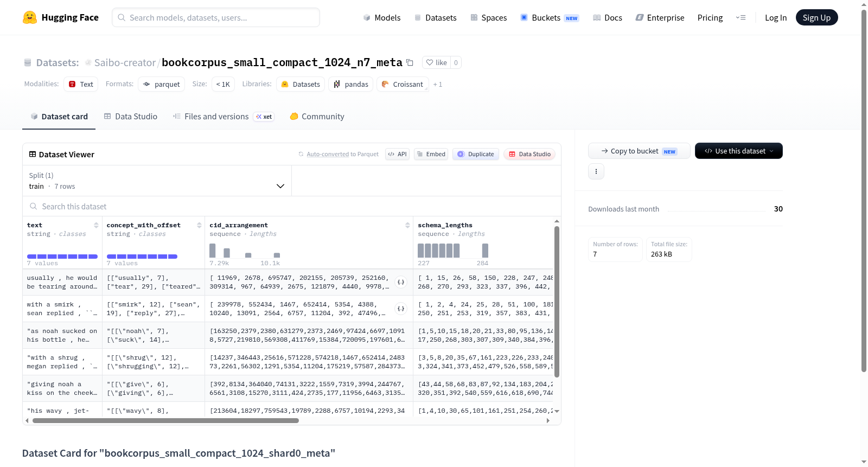Open the Enterprise page
868x467 pixels.
point(660,17)
